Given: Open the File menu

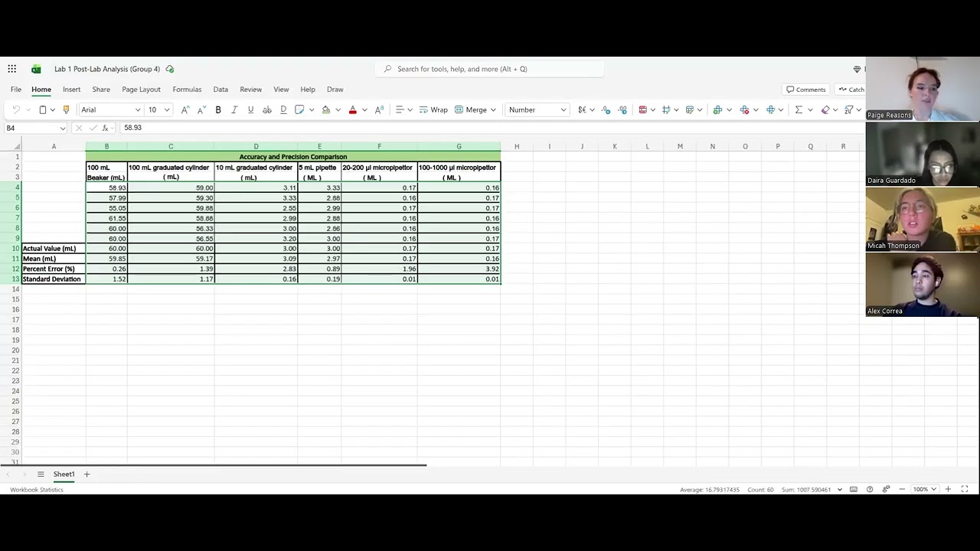Looking at the screenshot, I should tap(16, 90).
